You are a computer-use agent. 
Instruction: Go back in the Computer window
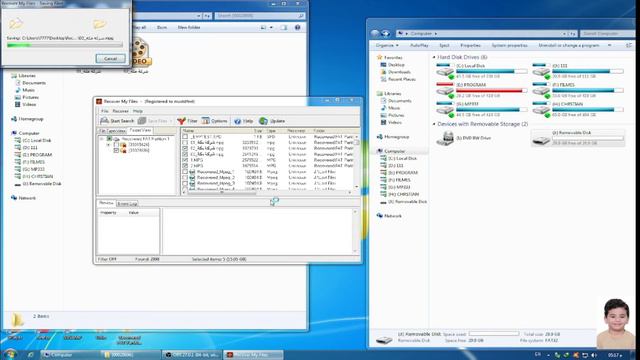click(x=375, y=33)
